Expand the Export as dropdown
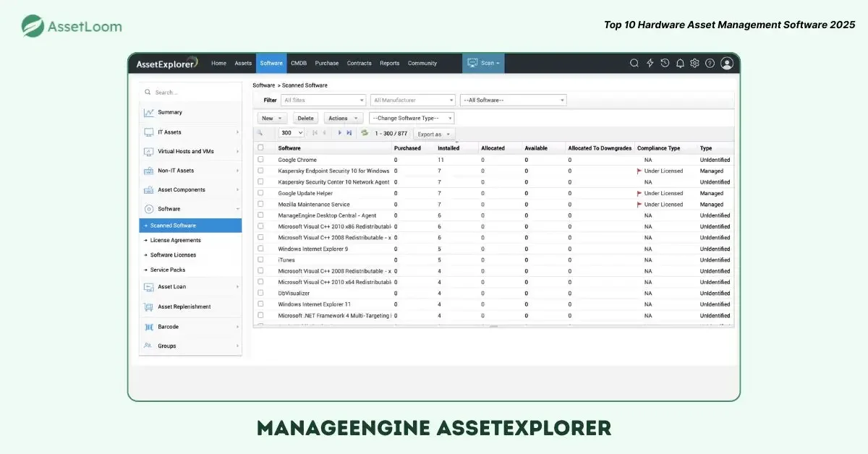 (434, 134)
